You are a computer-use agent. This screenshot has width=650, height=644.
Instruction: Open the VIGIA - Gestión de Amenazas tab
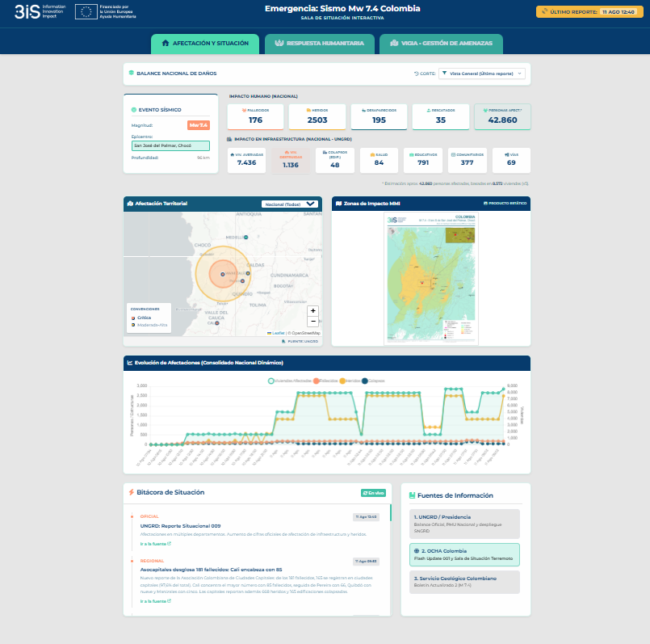441,44
